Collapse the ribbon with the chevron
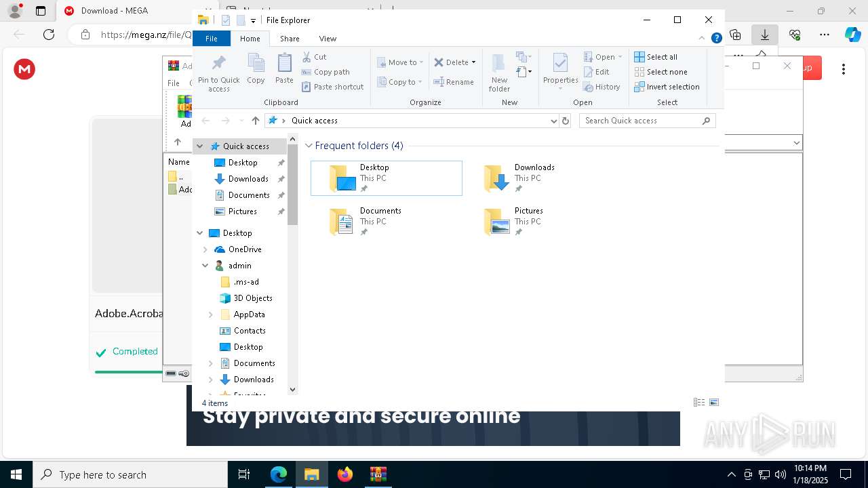 702,39
